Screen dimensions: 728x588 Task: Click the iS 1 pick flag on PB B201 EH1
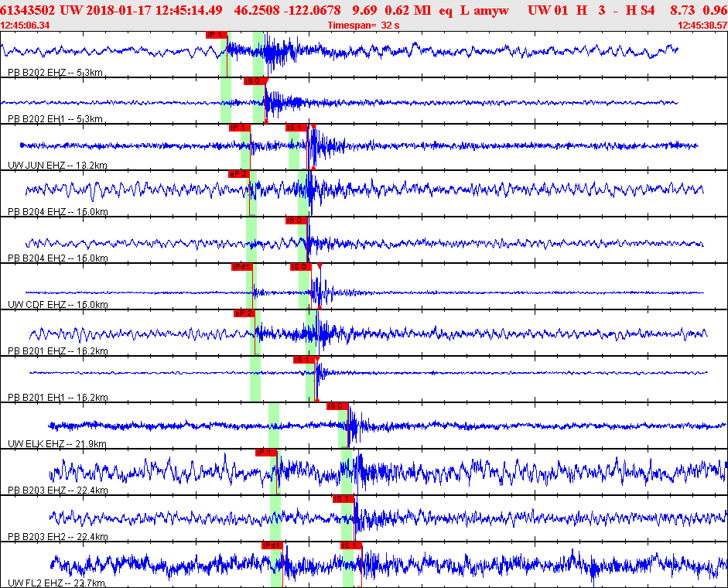point(303,360)
